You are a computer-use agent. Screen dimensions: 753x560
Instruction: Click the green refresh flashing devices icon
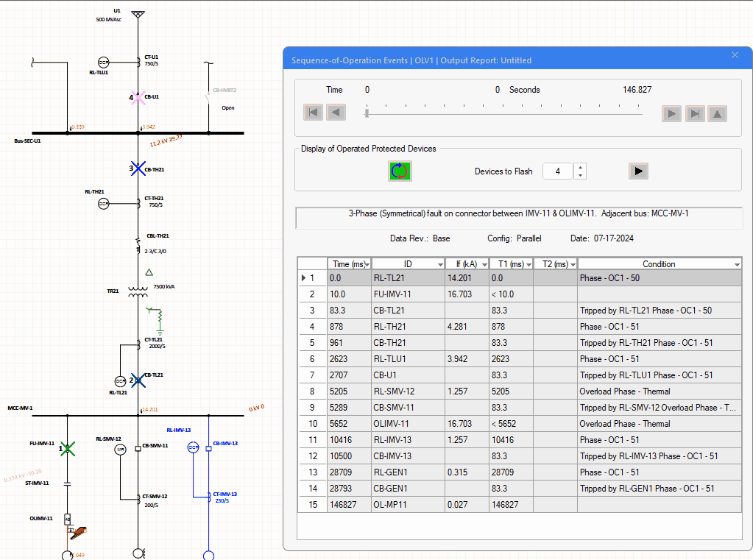click(x=400, y=171)
